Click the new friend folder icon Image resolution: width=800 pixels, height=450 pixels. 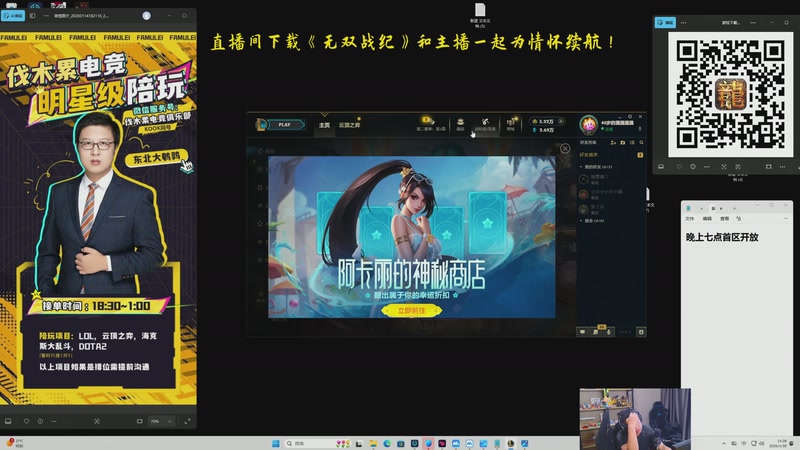click(622, 142)
